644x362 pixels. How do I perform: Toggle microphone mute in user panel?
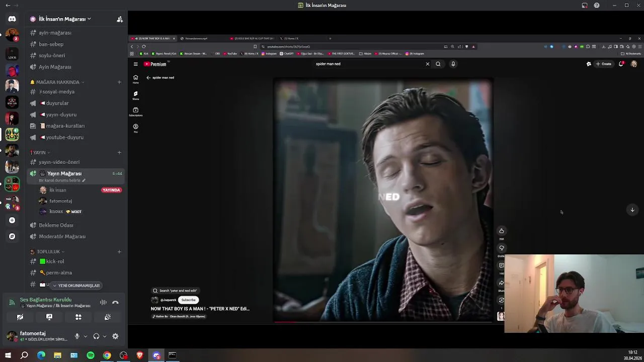[x=77, y=336]
